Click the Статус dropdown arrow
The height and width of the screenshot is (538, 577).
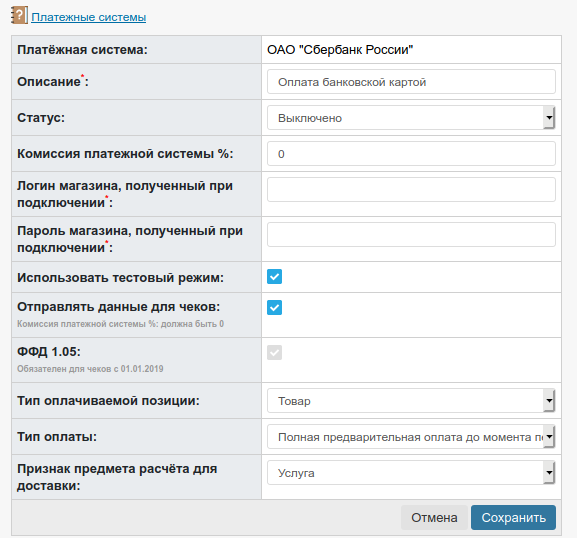pos(549,118)
